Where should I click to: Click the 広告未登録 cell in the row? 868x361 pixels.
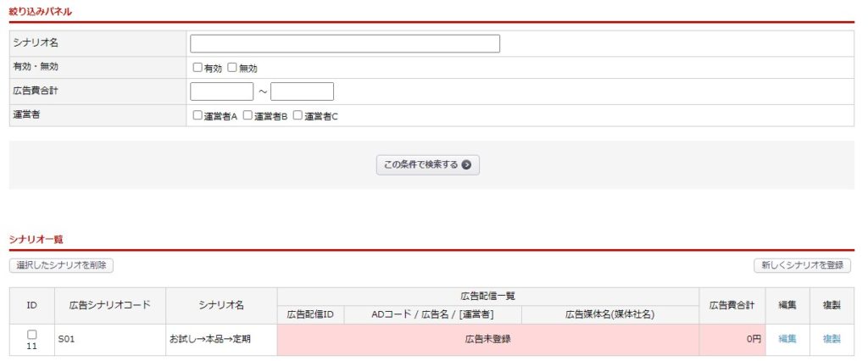pyautogui.click(x=487, y=340)
